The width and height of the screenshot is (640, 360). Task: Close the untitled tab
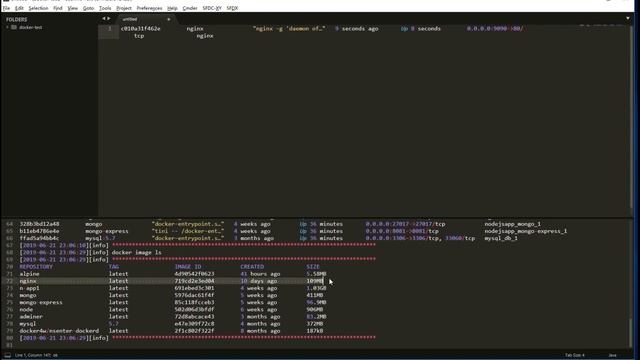[x=169, y=19]
